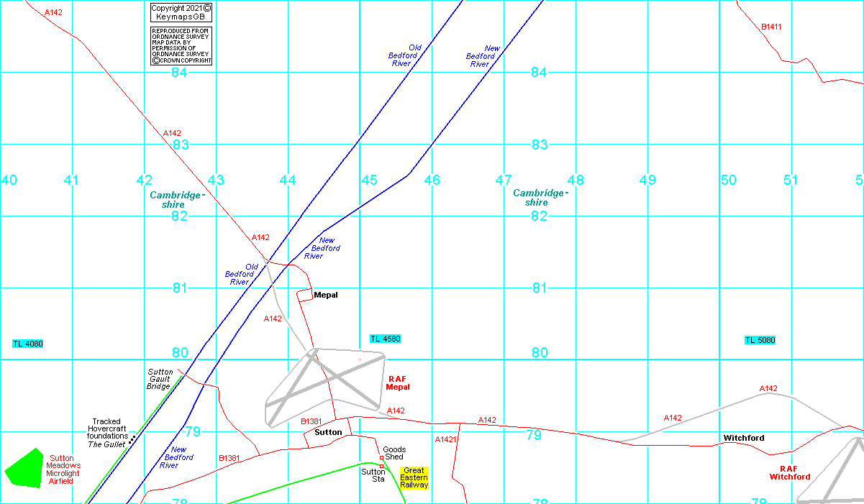This screenshot has height=504, width=864.
Task: Open the TL 4580 grid square label
Action: point(385,339)
